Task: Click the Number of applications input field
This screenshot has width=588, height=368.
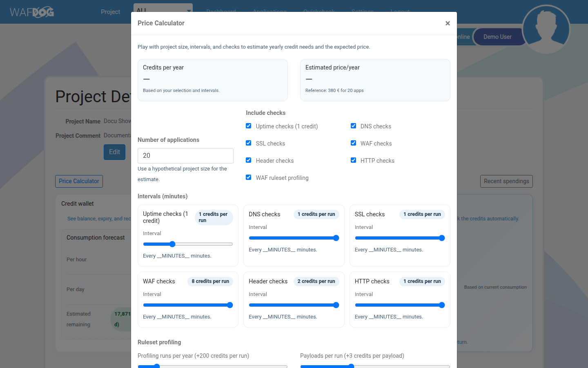Action: [x=185, y=156]
